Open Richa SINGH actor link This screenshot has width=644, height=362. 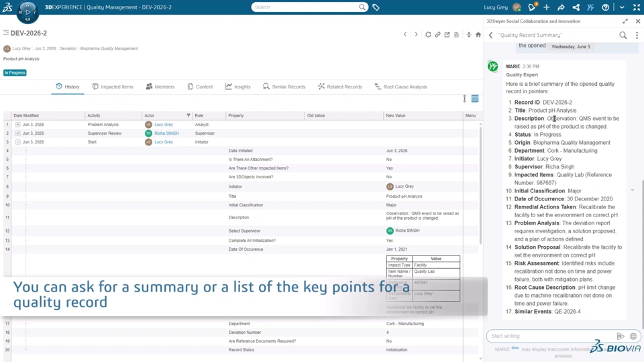click(x=166, y=133)
